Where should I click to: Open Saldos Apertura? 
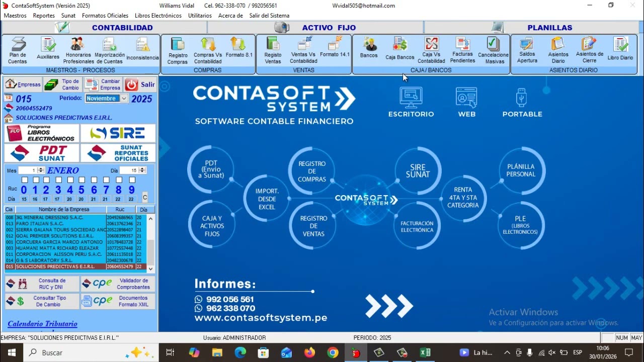click(527, 51)
